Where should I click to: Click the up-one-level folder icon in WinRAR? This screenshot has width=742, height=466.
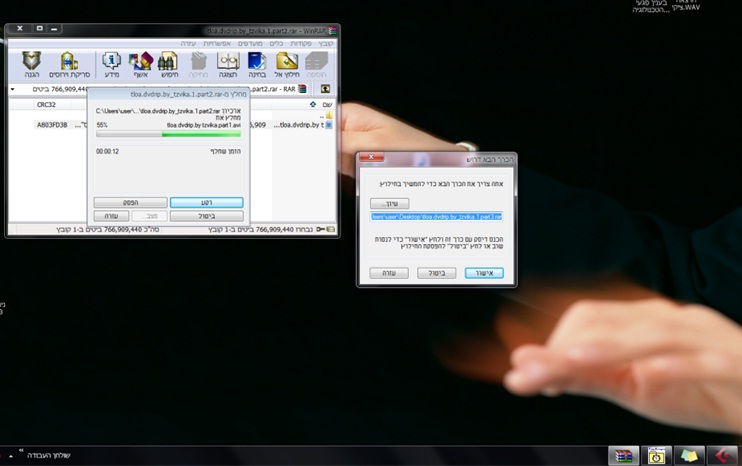click(x=325, y=89)
